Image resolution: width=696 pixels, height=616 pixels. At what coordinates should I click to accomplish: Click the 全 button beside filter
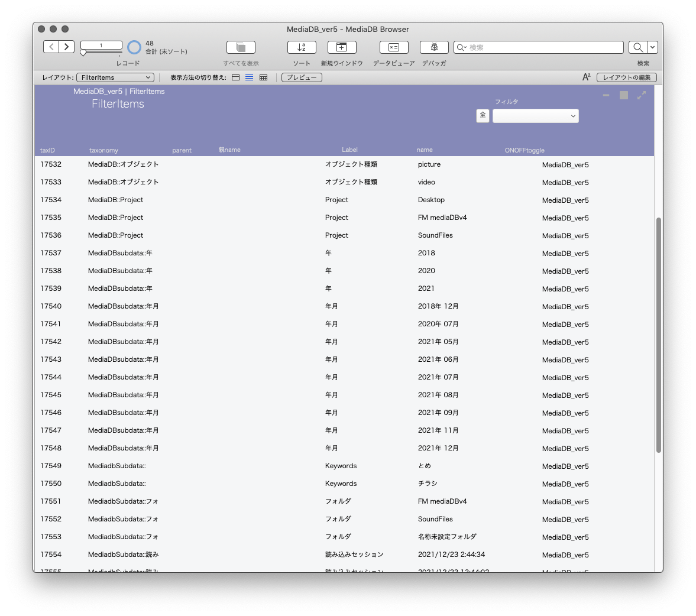(x=483, y=116)
